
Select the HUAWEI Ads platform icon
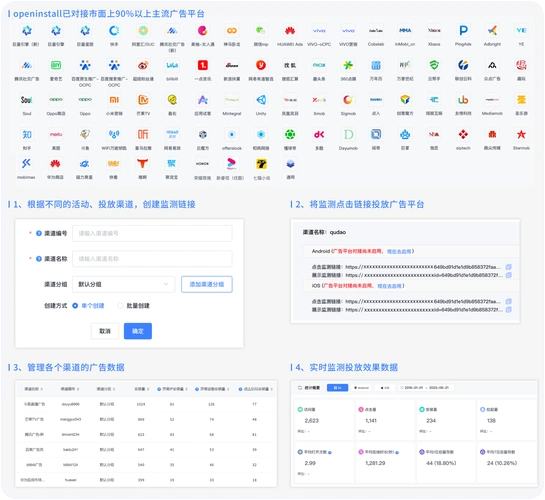click(290, 31)
